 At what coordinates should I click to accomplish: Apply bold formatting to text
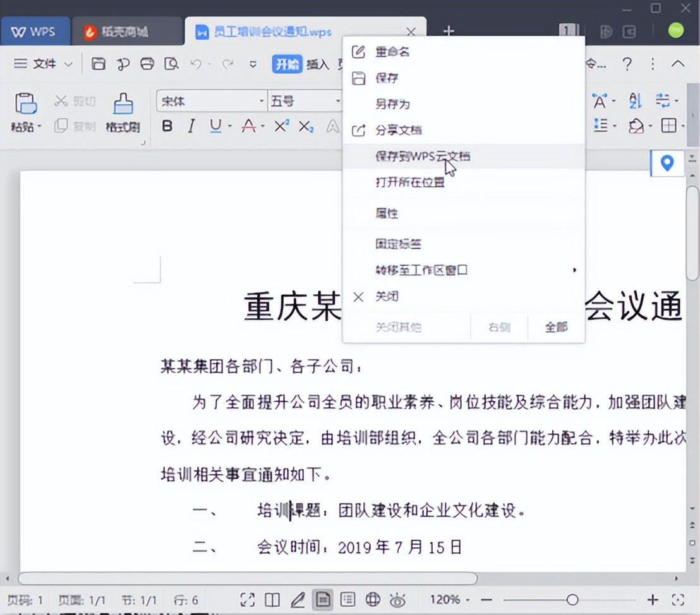[x=166, y=126]
